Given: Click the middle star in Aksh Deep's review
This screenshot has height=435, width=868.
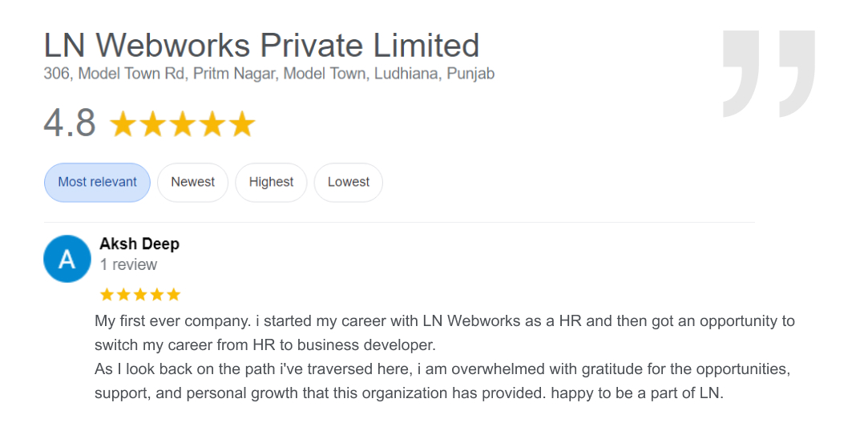Looking at the screenshot, I should (139, 294).
